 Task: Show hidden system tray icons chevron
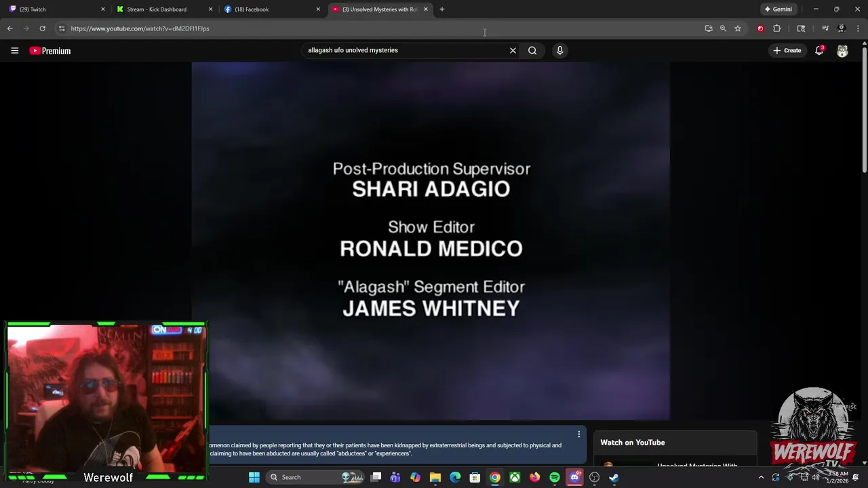point(761,477)
